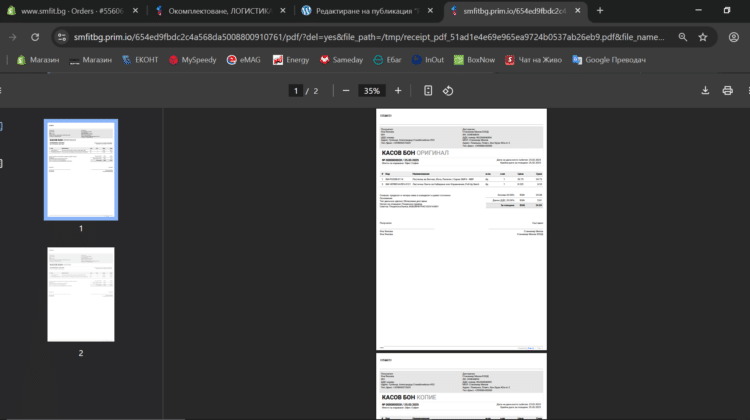Image resolution: width=750 pixels, height=420 pixels.
Task: Zoom in on the PDF
Action: pos(398,90)
